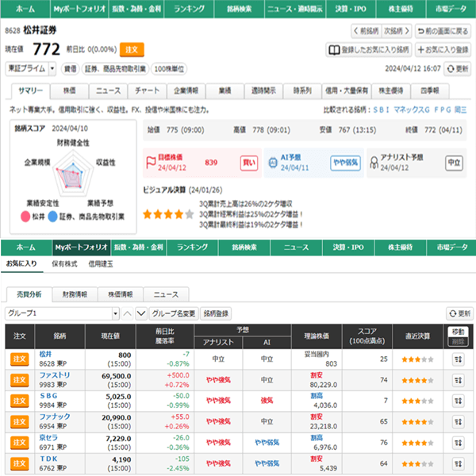Click the pink 松井 legend dot
Image resolution: width=476 pixels, height=476 pixels.
[x=25, y=217]
